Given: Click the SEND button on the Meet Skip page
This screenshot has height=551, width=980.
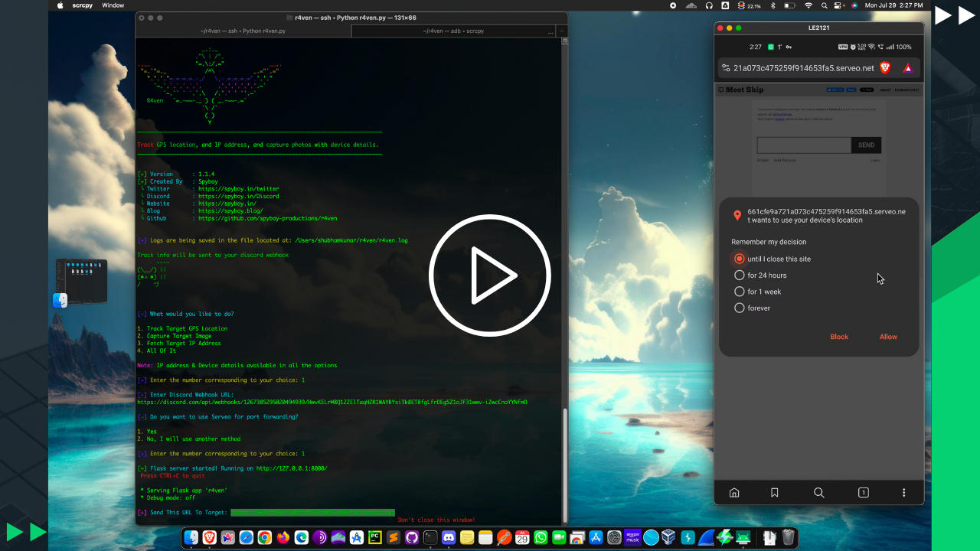Looking at the screenshot, I should pyautogui.click(x=866, y=145).
